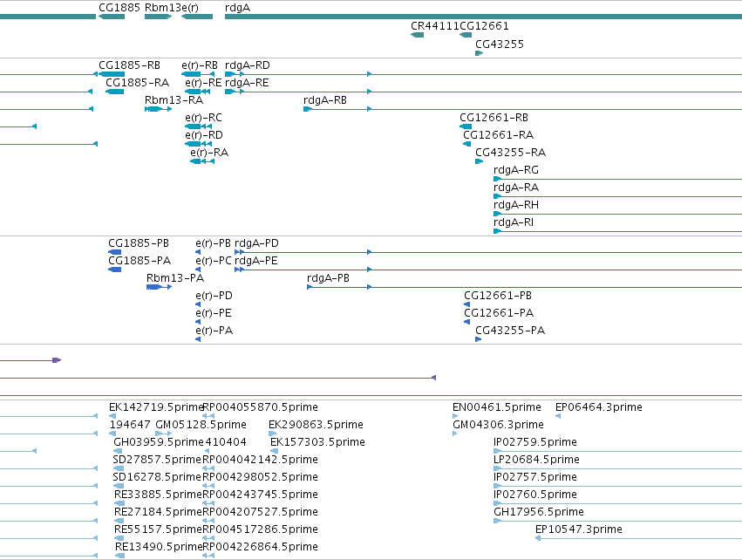Viewport: 742px width, 560px height.
Task: Select the CG1885-PA protein label
Action: [x=140, y=260]
